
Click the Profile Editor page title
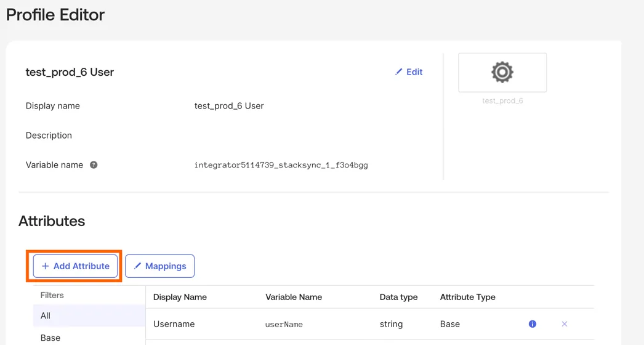[x=55, y=15]
